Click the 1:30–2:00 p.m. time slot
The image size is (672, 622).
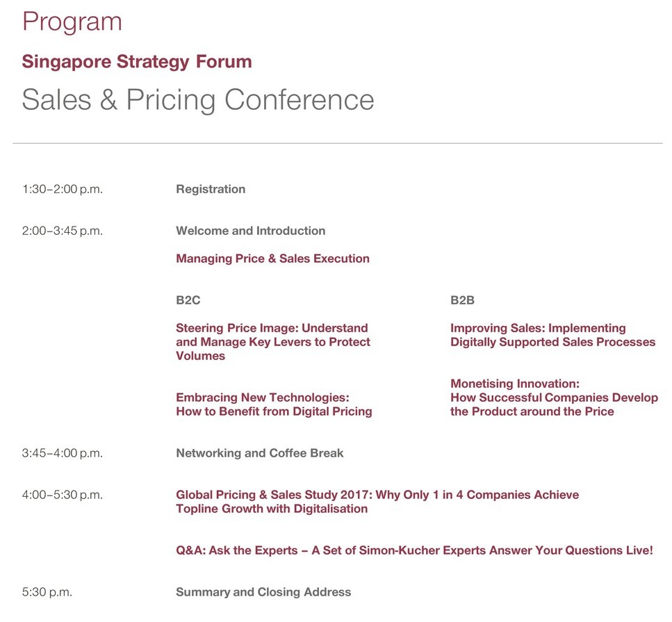click(x=63, y=190)
